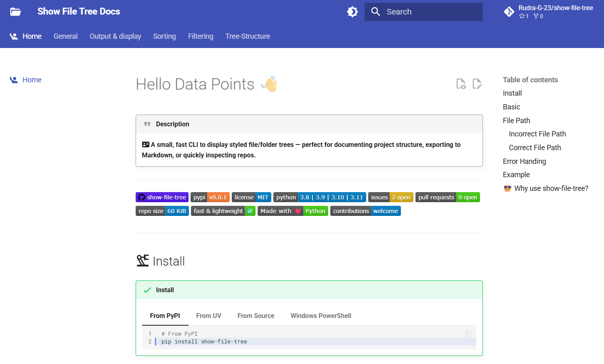The width and height of the screenshot is (604, 364).
Task: Click the show-file-tree GitHub badge
Action: tap(162, 197)
